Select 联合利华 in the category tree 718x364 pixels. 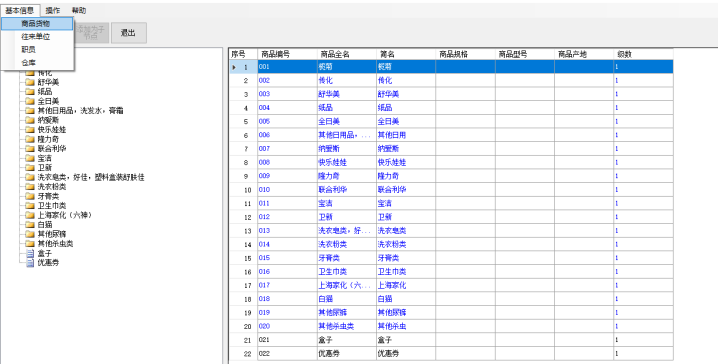tap(52, 149)
